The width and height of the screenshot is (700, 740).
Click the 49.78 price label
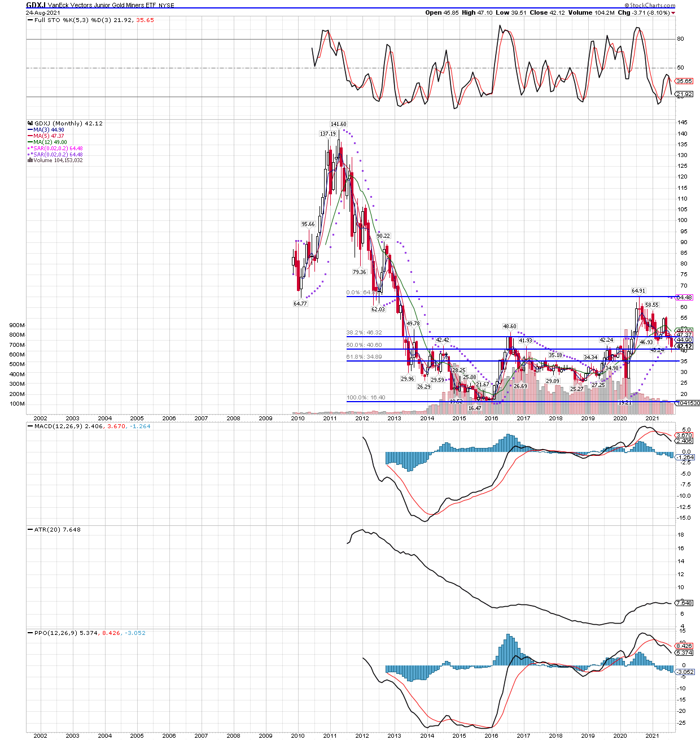[x=413, y=324]
